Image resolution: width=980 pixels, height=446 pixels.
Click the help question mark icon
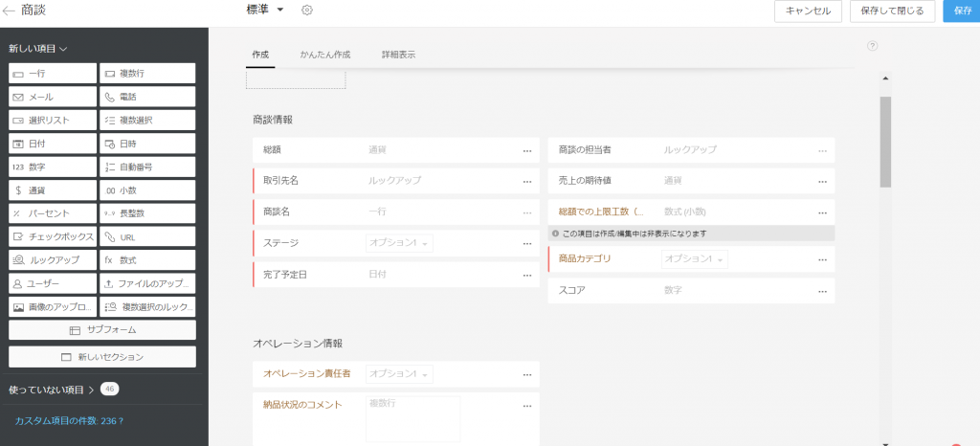coord(872,45)
